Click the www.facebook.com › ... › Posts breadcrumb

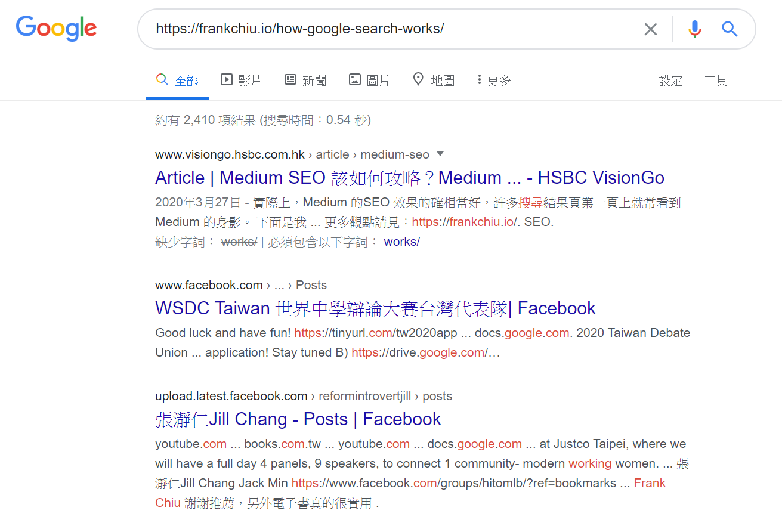click(241, 285)
